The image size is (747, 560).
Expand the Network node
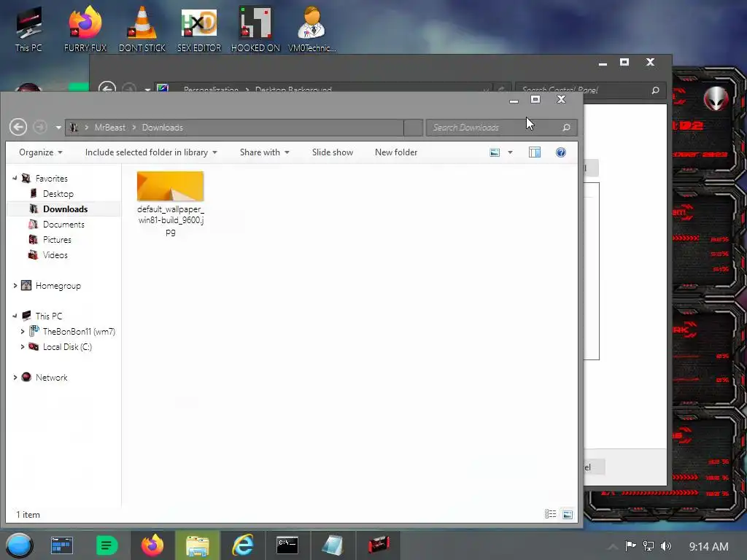15,377
